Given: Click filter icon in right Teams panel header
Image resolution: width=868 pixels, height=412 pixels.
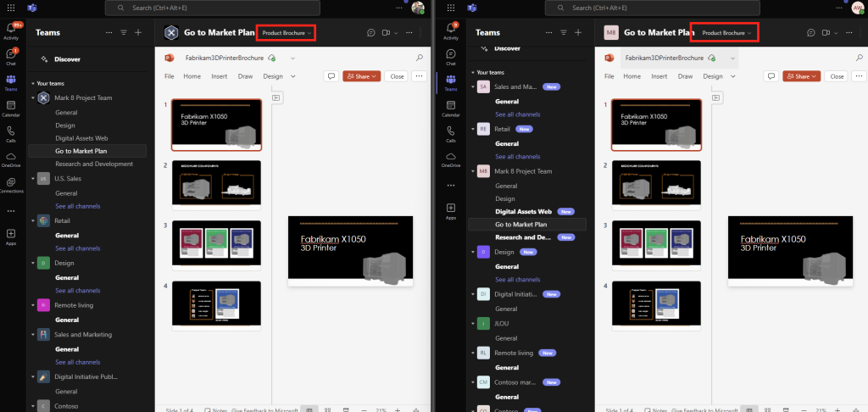Looking at the screenshot, I should pos(564,33).
